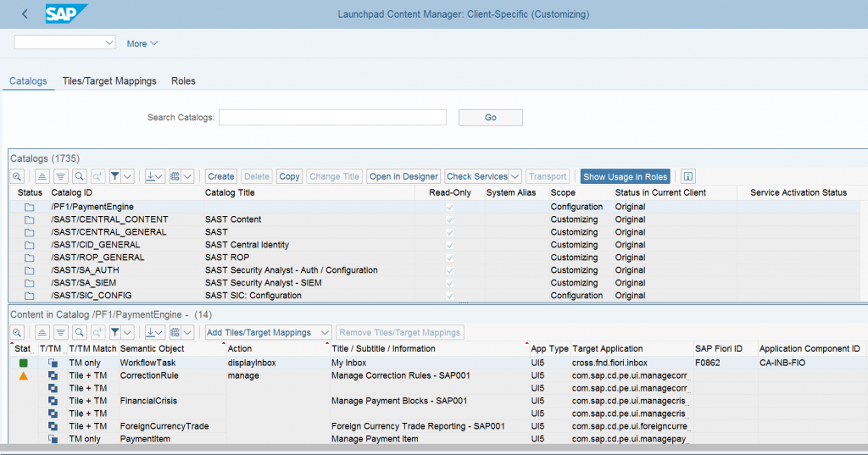Click Find Next icon in Content in Catalog toolbar

click(x=97, y=333)
